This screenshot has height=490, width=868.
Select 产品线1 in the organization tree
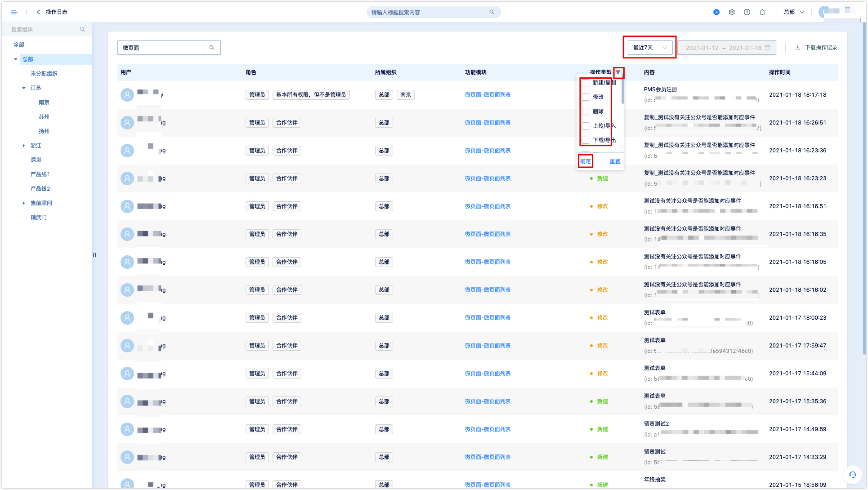pyautogui.click(x=40, y=174)
